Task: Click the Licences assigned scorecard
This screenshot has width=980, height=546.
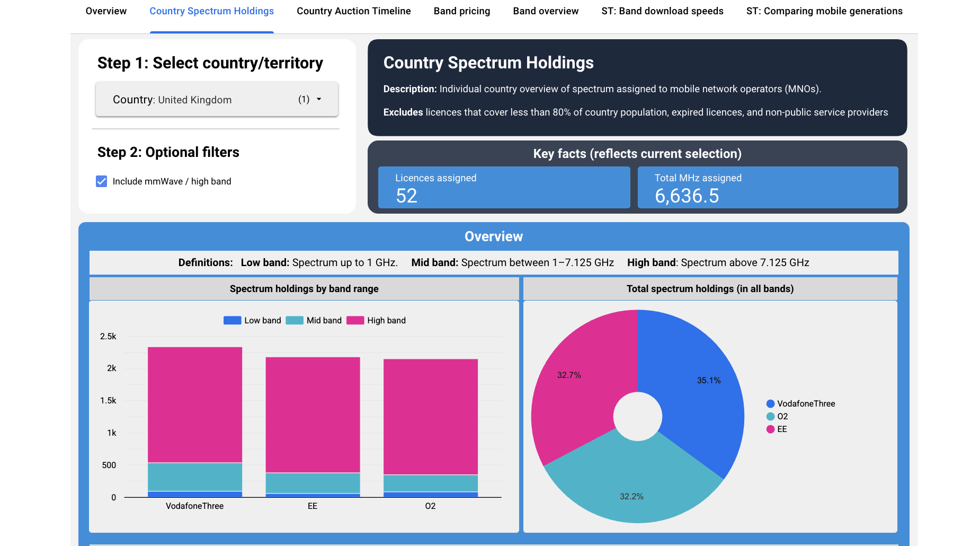Action: click(x=504, y=188)
